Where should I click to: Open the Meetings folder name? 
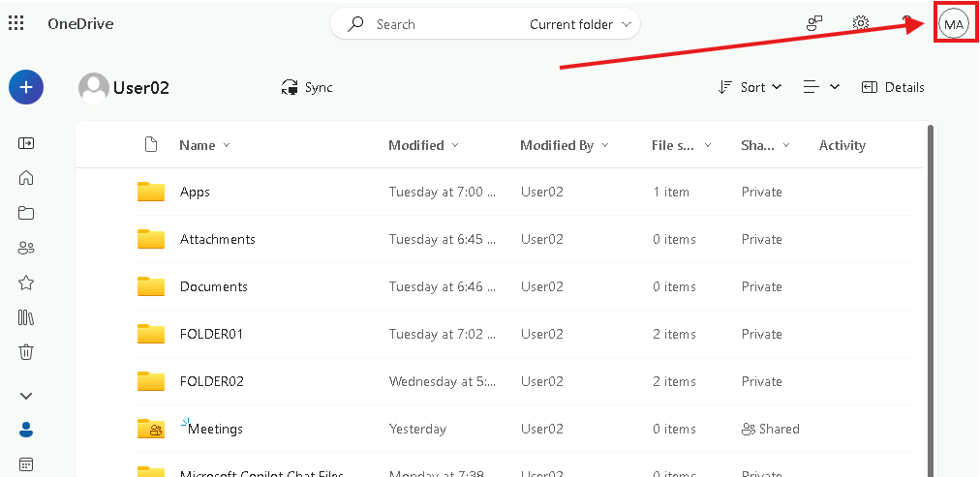216,429
